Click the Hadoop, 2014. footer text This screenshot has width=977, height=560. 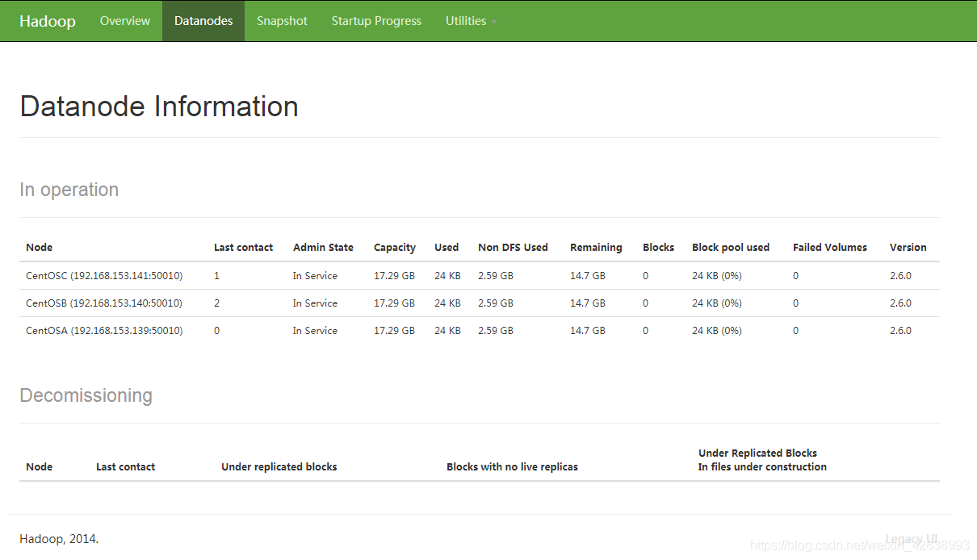(x=59, y=539)
